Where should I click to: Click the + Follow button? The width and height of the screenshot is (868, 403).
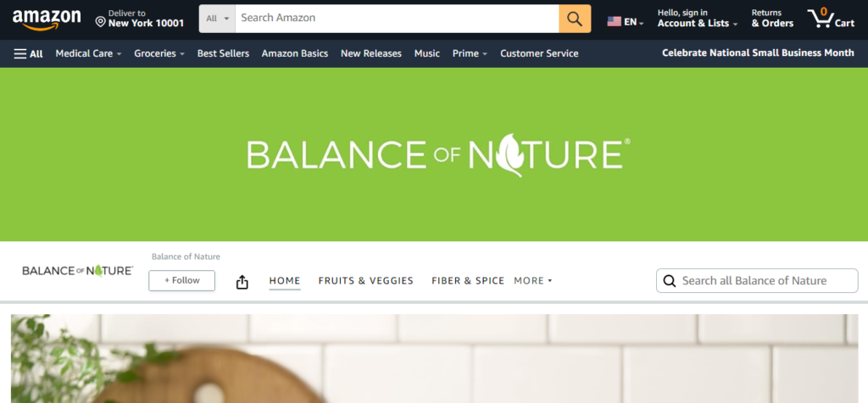click(x=181, y=280)
